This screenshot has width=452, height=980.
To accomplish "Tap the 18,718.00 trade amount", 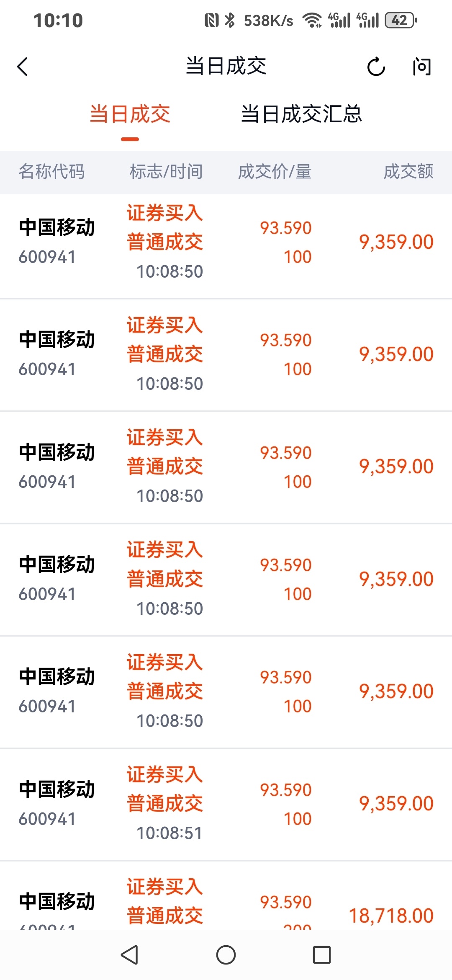I will [x=391, y=916].
